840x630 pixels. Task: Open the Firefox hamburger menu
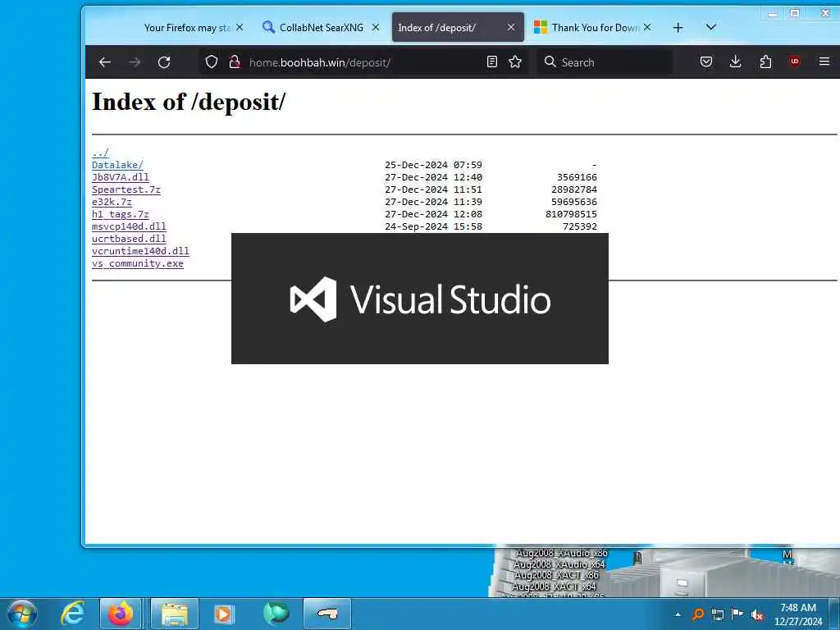(824, 62)
